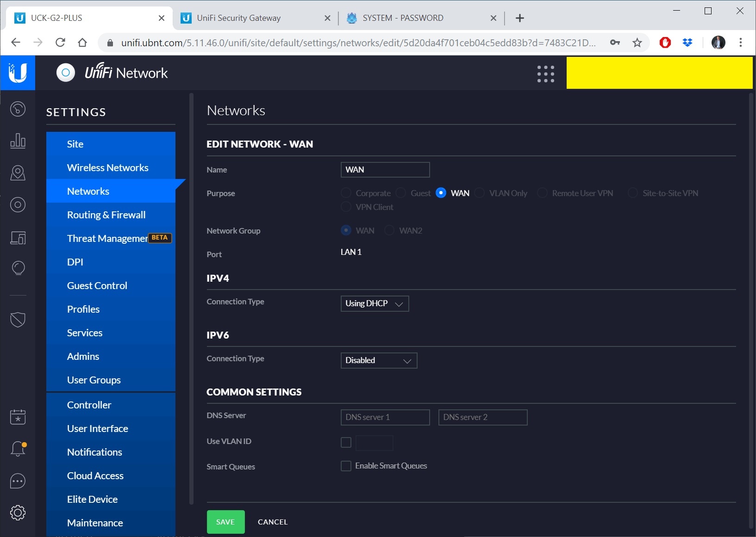The height and width of the screenshot is (537, 756).
Task: Open the Dropbox extension
Action: pyautogui.click(x=687, y=43)
